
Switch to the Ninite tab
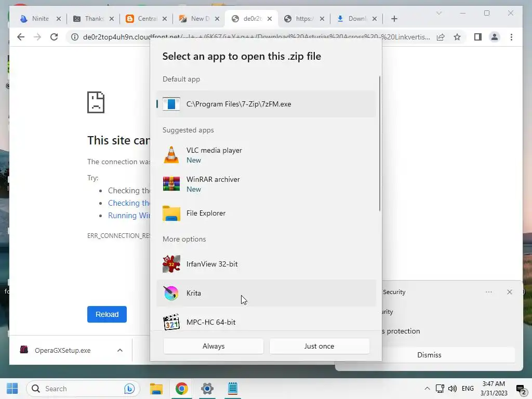pyautogui.click(x=40, y=19)
